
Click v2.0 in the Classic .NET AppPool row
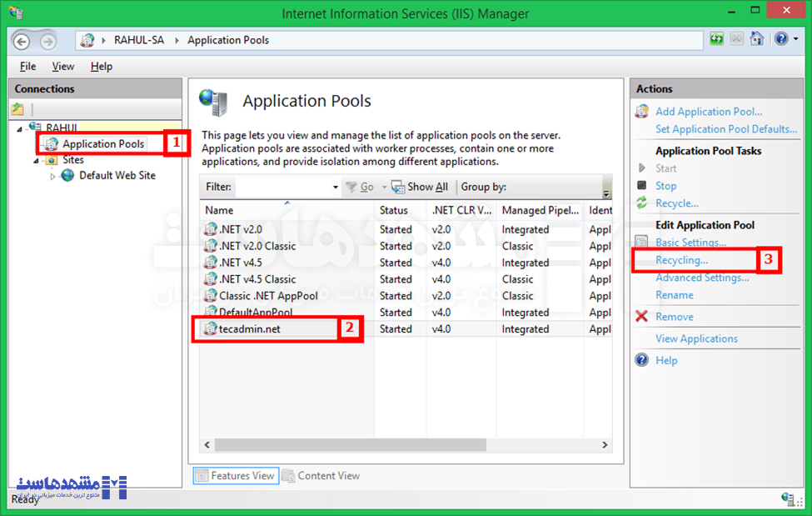(441, 296)
